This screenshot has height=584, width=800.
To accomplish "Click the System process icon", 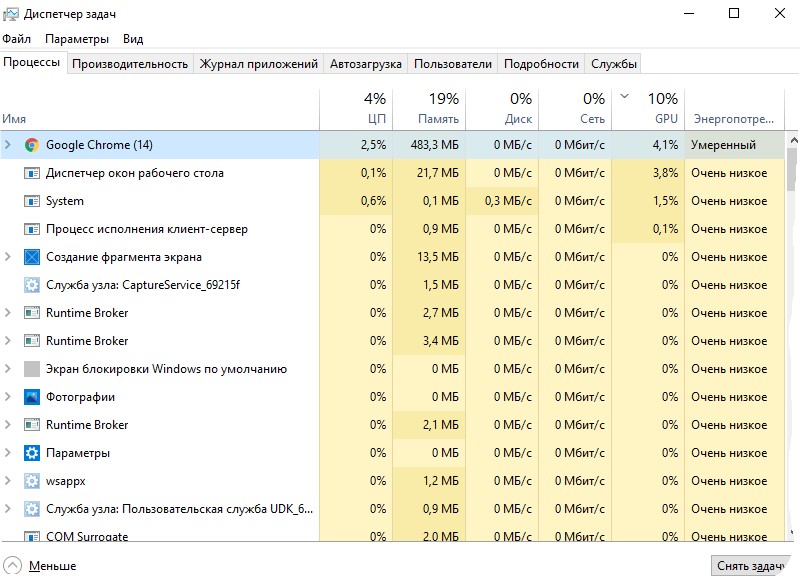I will click(31, 201).
